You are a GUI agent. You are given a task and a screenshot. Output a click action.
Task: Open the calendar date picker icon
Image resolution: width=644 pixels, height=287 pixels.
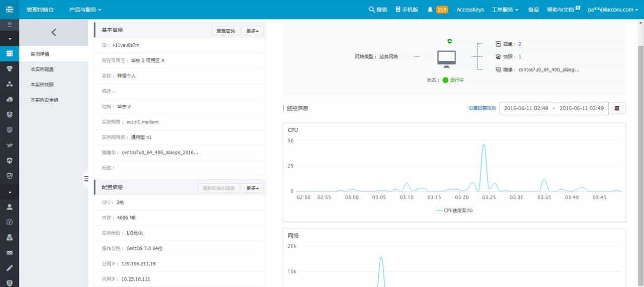pyautogui.click(x=617, y=108)
